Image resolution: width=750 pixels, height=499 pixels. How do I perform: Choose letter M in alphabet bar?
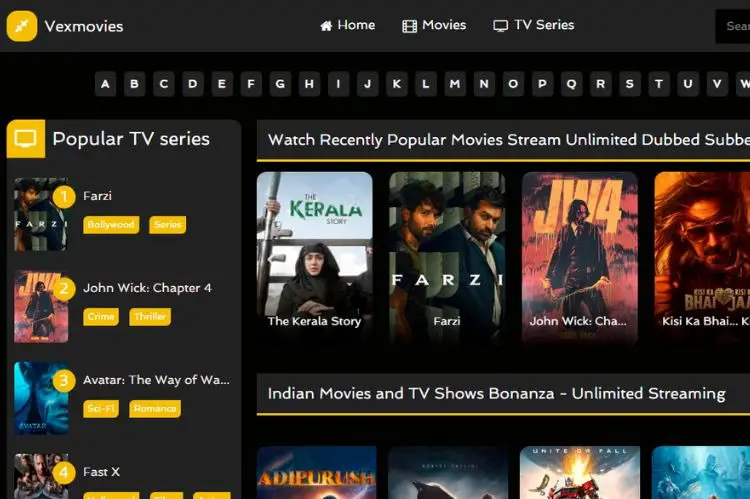click(x=455, y=84)
